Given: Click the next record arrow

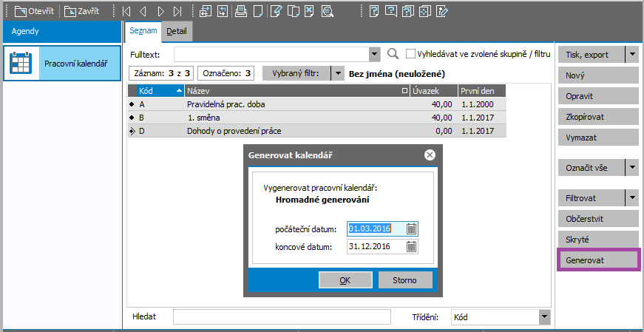Looking at the screenshot, I should click(x=160, y=12).
